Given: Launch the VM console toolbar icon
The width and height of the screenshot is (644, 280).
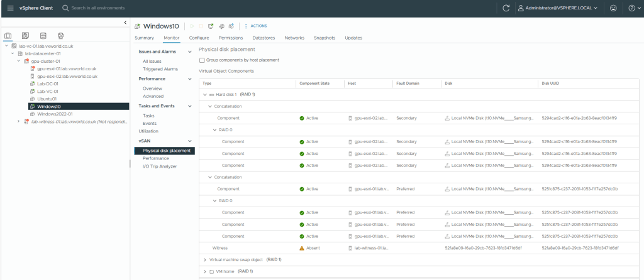Looking at the screenshot, I should tap(212, 26).
